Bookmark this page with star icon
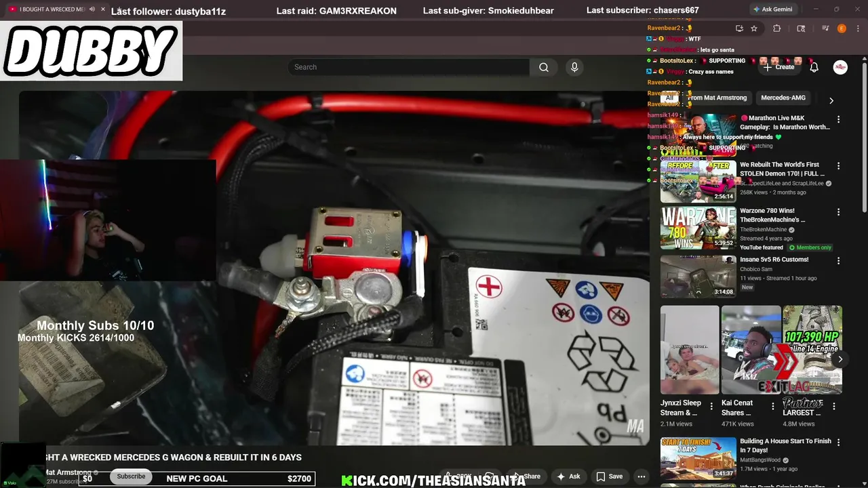The image size is (868, 488). [754, 28]
